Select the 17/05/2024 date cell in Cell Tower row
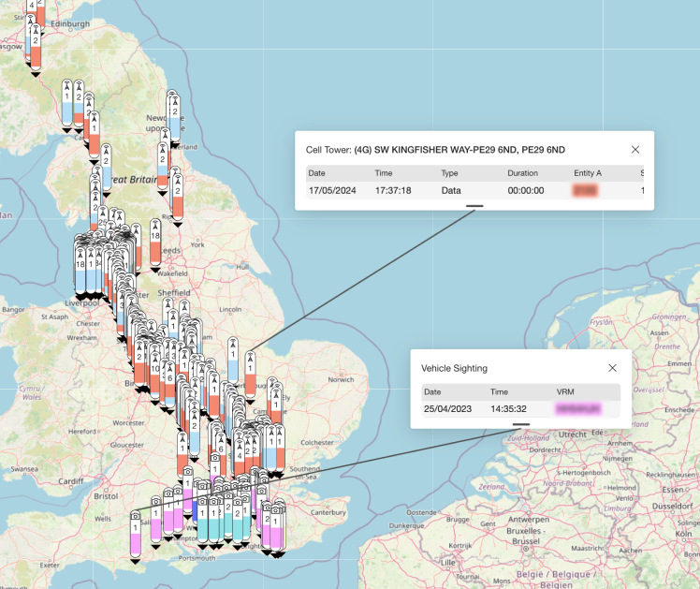 327,190
